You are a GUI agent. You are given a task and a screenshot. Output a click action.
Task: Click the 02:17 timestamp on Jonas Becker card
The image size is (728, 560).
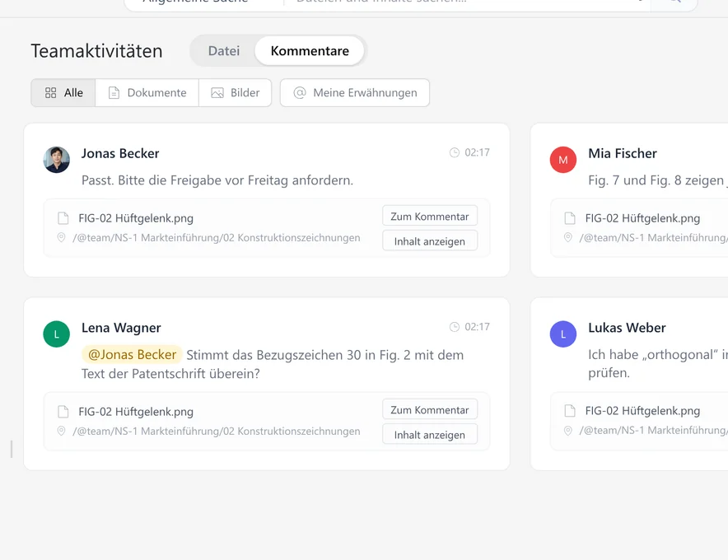point(478,152)
